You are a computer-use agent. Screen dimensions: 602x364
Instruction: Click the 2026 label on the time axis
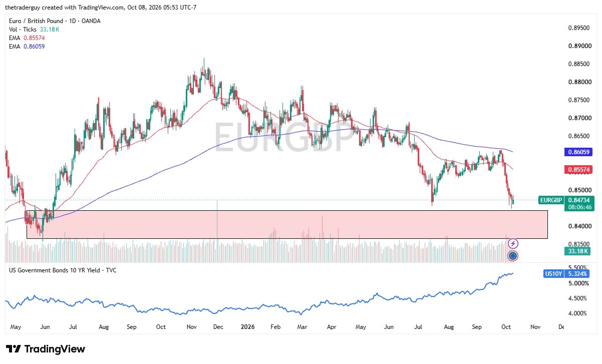click(x=247, y=327)
